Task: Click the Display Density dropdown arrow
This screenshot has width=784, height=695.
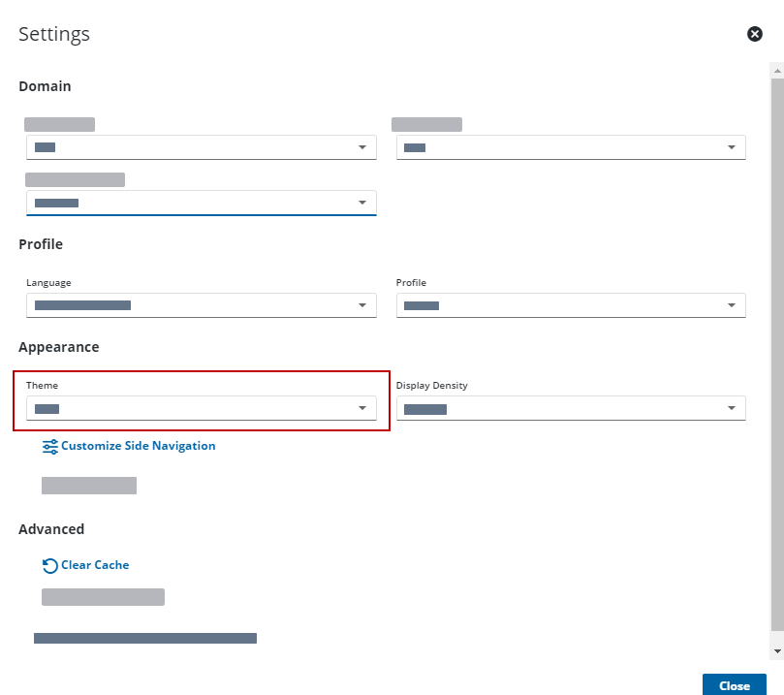Action: coord(732,408)
